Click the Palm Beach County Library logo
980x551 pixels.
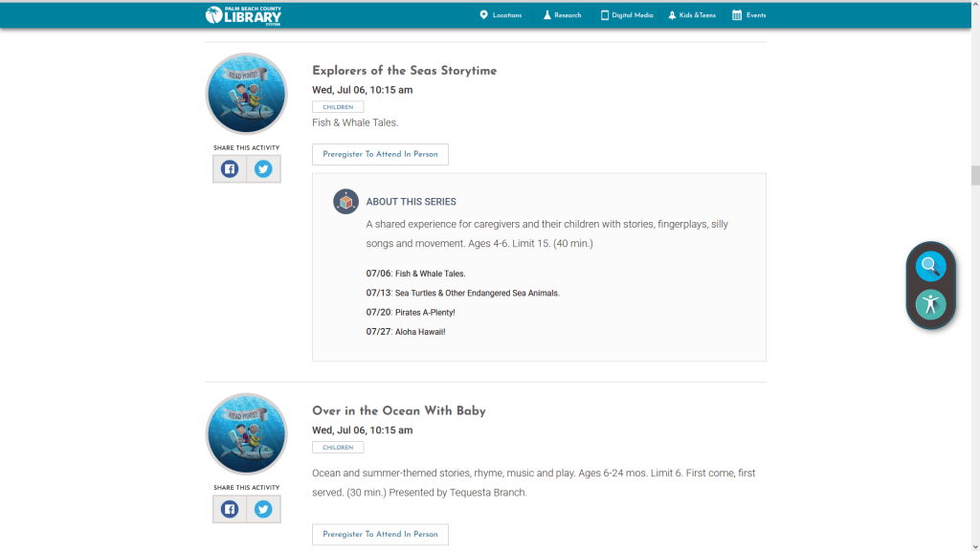tap(244, 15)
